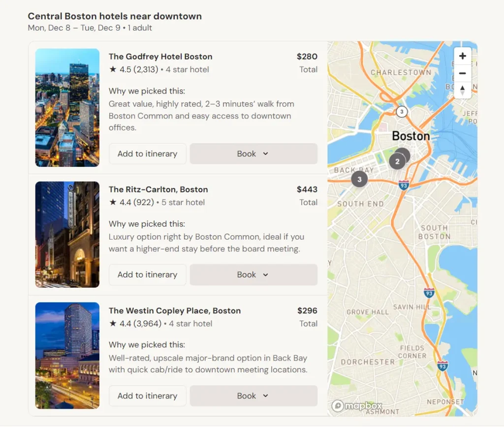Open The Godfrey Hotel Boston listing title

coord(160,56)
